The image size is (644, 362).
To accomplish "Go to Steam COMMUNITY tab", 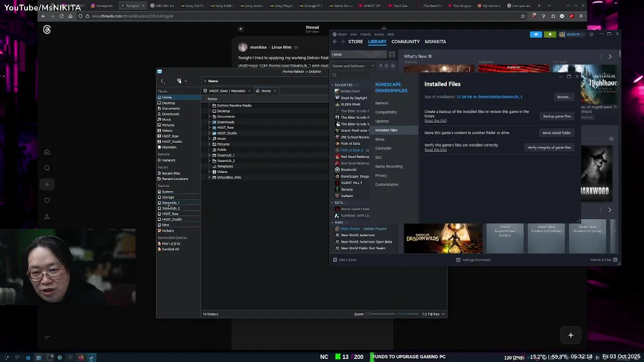I will [x=406, y=42].
